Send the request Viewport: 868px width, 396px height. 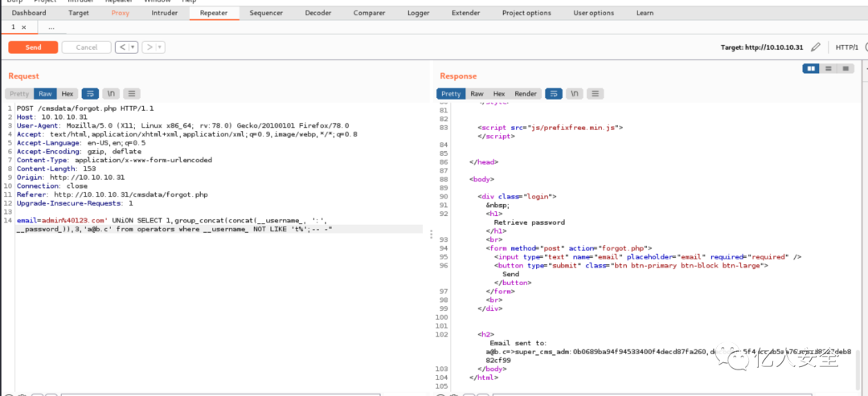[x=33, y=47]
